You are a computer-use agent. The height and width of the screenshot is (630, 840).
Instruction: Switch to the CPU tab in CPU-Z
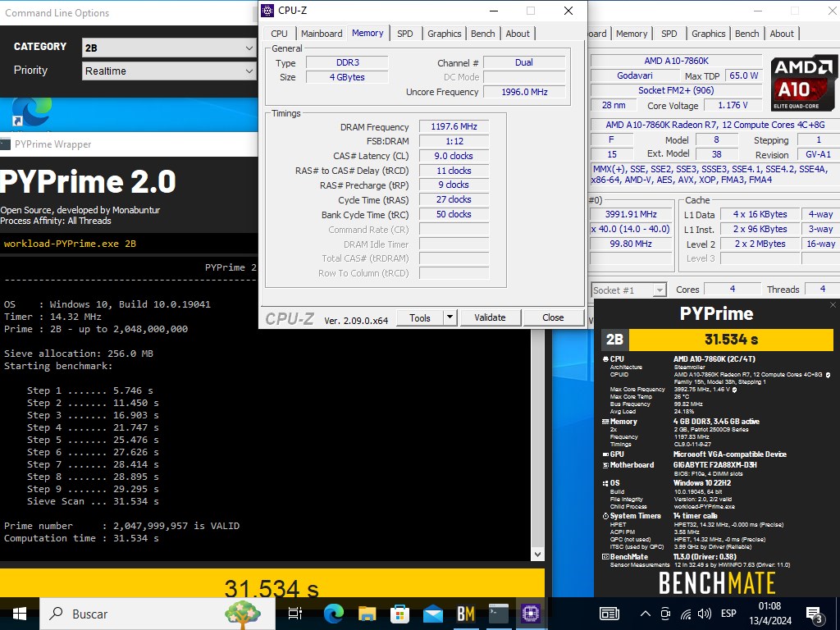279,33
